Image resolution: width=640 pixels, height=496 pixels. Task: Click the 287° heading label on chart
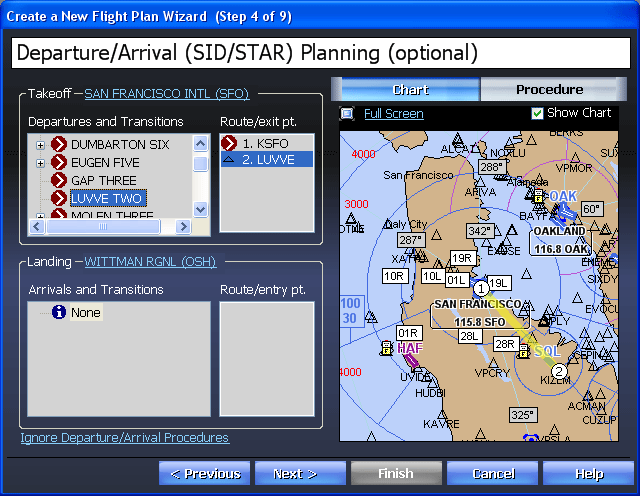tap(411, 240)
